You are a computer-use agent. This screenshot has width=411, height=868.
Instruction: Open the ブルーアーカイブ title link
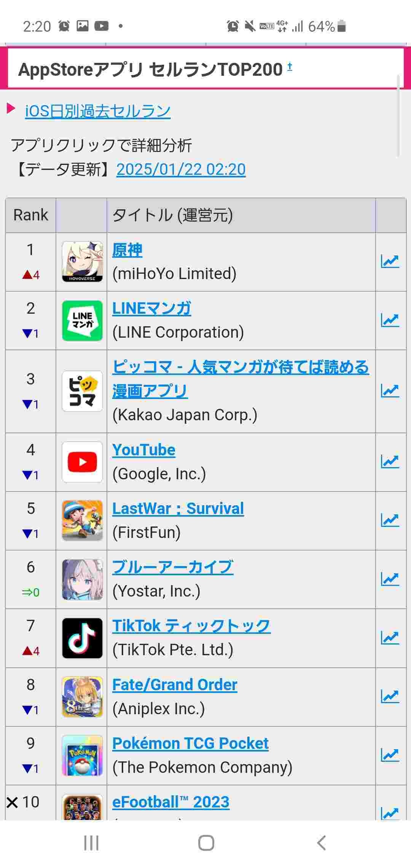(x=173, y=567)
